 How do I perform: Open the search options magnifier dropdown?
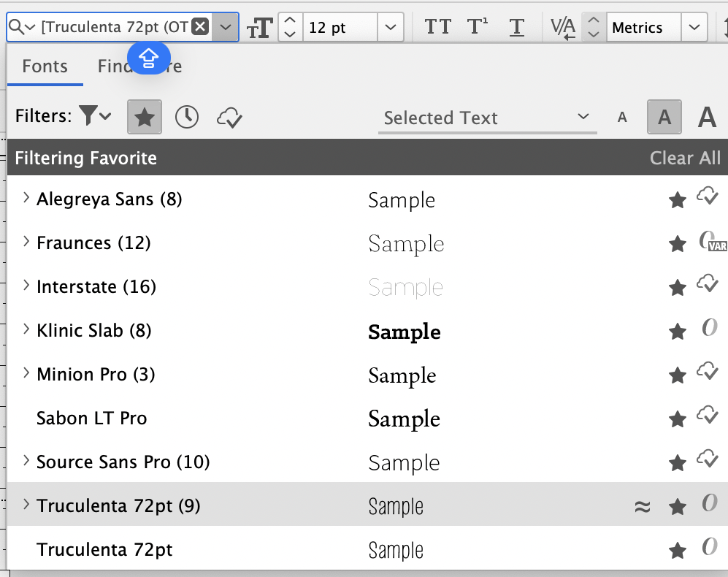tap(22, 27)
